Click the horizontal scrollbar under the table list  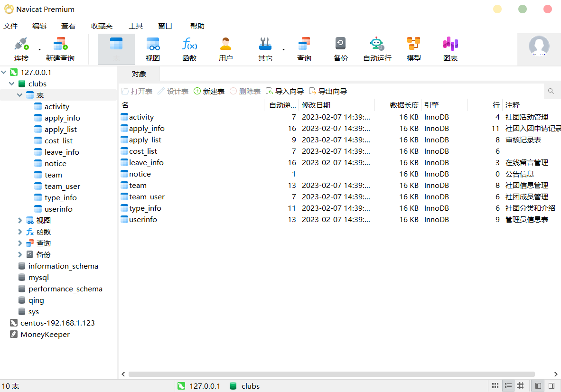pyautogui.click(x=331, y=374)
